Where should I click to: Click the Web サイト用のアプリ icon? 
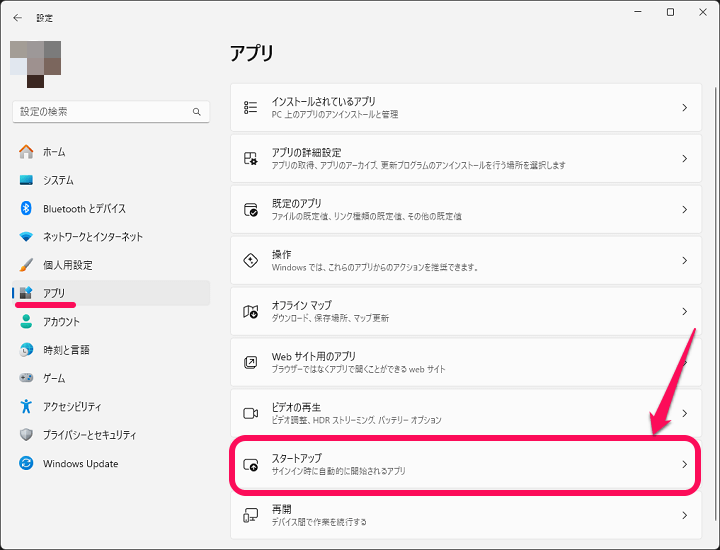(x=251, y=362)
